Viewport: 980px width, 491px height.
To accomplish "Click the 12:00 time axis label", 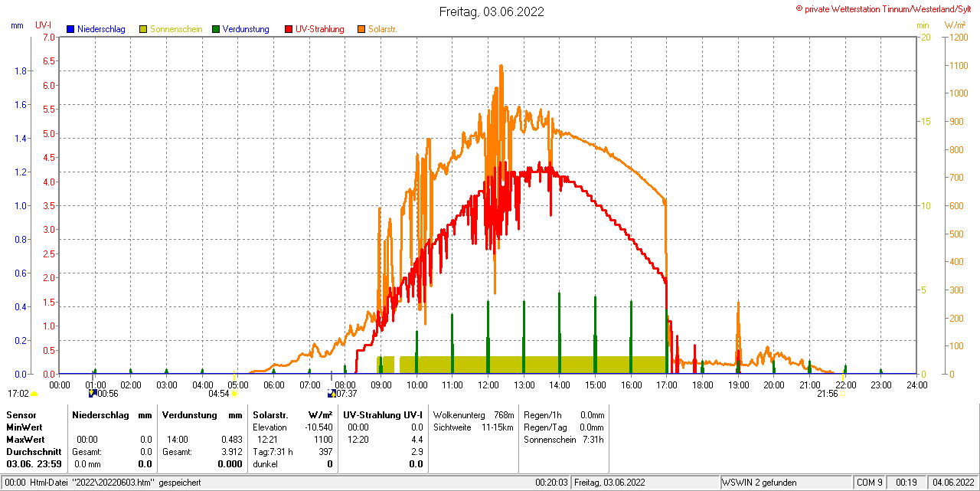I will point(488,385).
